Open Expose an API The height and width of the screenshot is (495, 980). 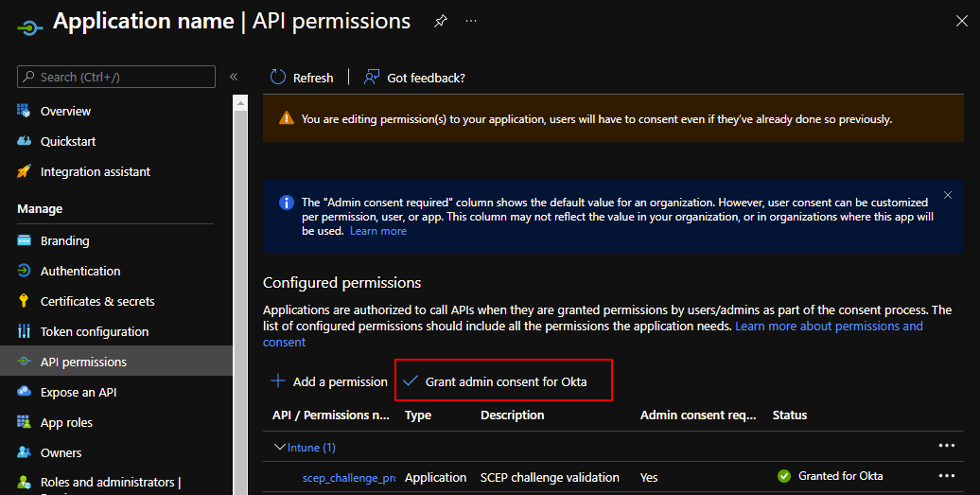pyautogui.click(x=79, y=393)
